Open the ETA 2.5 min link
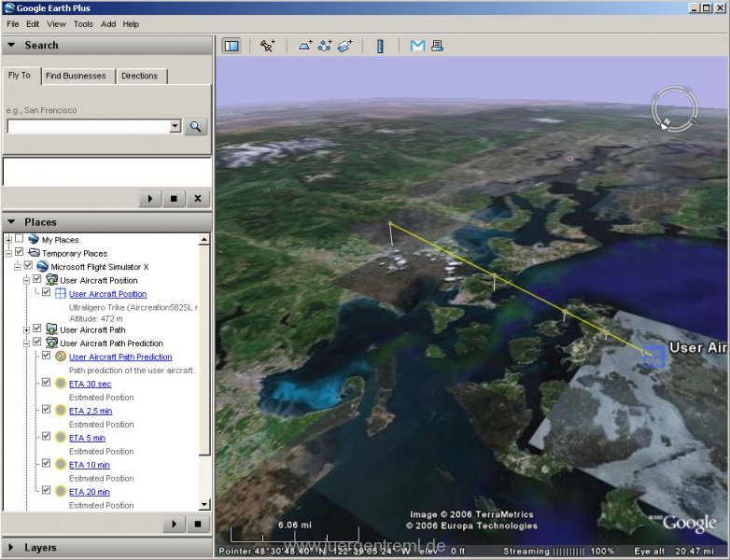The image size is (730, 560). (91, 411)
